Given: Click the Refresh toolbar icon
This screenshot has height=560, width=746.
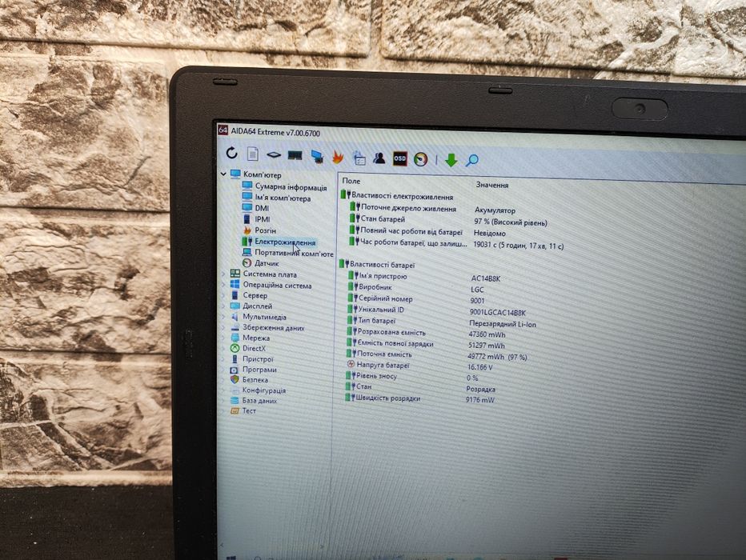Looking at the screenshot, I should [x=231, y=153].
